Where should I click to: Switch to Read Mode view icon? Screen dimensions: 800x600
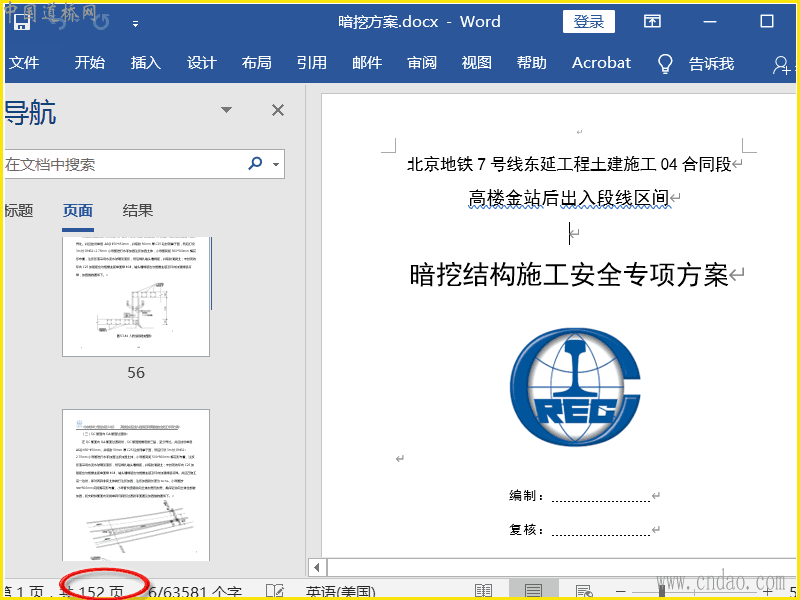click(483, 591)
